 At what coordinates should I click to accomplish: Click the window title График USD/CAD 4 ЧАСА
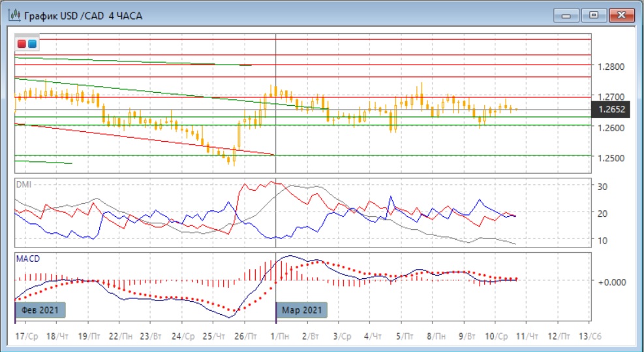click(83, 16)
